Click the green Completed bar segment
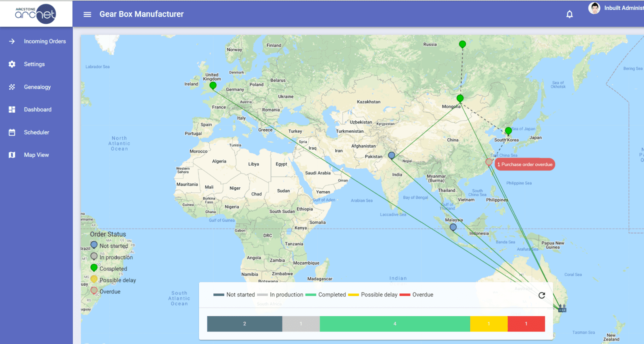The width and height of the screenshot is (644, 344). click(x=394, y=324)
